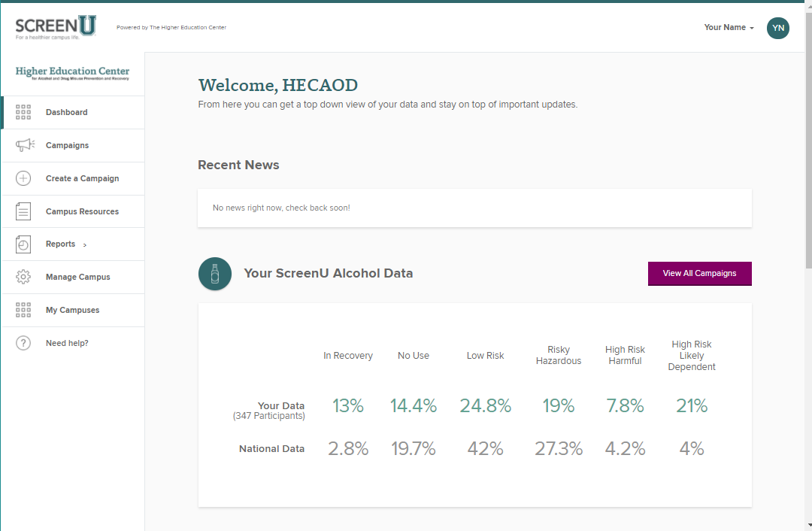Click the national 19.7% value
Image resolution: width=812 pixels, height=531 pixels.
414,448
